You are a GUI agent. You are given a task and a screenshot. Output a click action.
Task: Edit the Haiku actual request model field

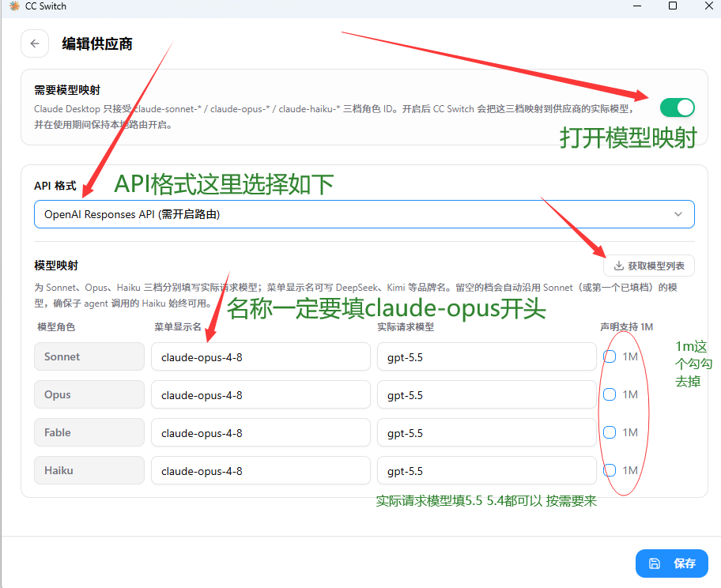pyautogui.click(x=486, y=470)
